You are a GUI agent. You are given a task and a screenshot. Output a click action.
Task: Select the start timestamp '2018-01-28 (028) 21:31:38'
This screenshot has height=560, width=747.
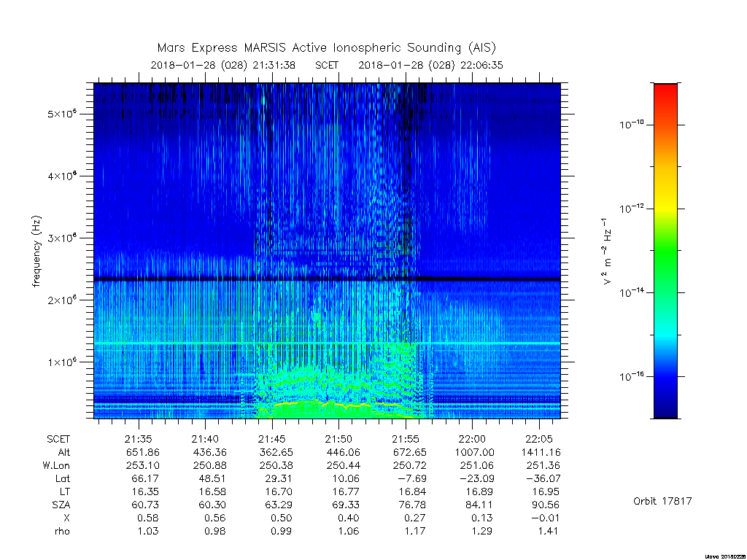point(223,65)
